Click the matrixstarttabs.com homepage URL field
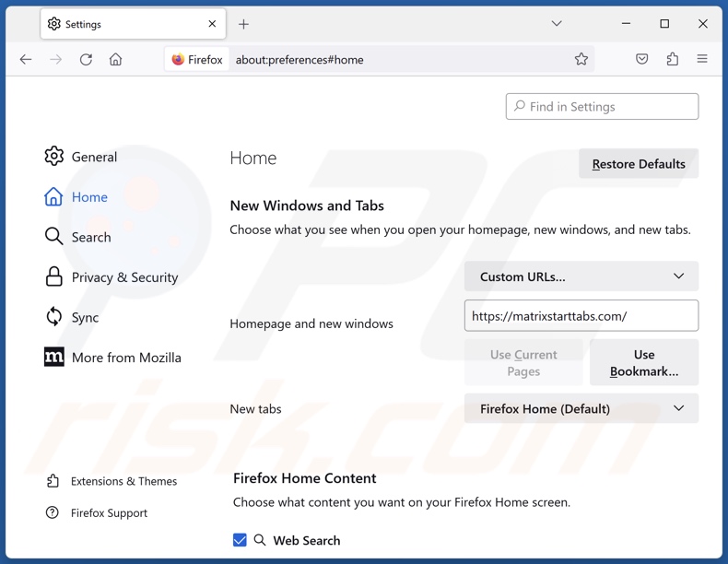The width and height of the screenshot is (728, 564). (581, 316)
